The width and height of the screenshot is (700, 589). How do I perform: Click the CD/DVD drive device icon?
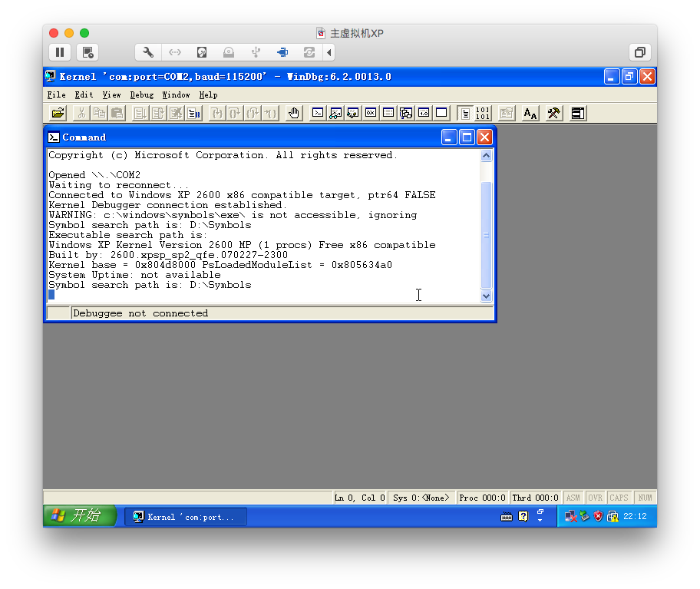[x=229, y=53]
